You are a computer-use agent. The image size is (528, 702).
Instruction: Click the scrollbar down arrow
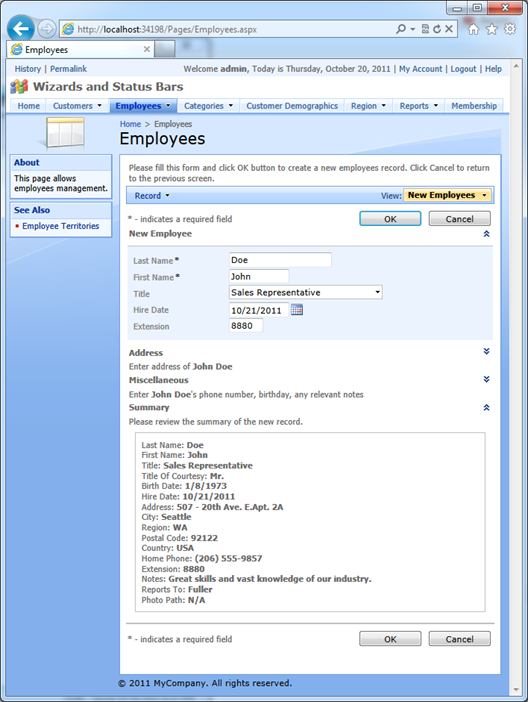(x=515, y=689)
